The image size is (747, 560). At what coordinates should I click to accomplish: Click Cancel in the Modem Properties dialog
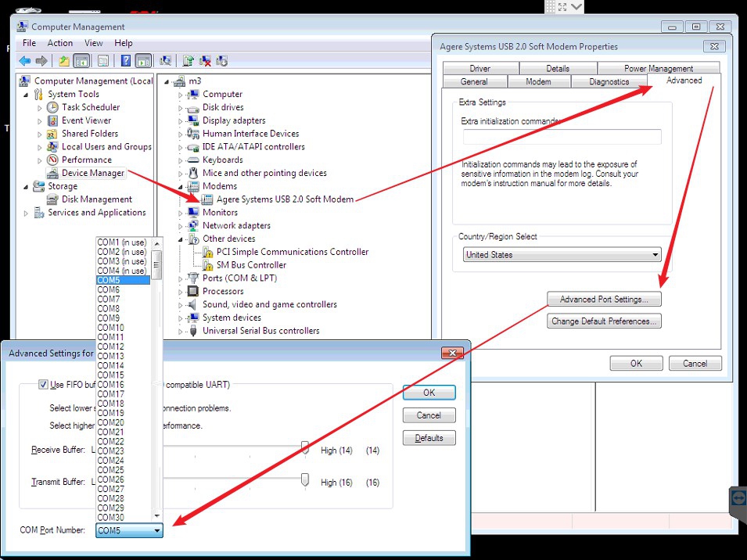pyautogui.click(x=695, y=364)
